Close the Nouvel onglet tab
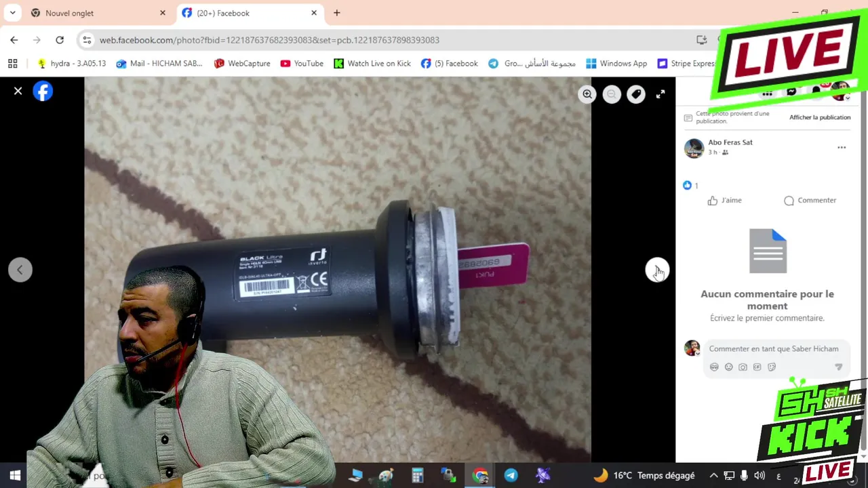Image resolution: width=868 pixels, height=488 pixels. [163, 13]
